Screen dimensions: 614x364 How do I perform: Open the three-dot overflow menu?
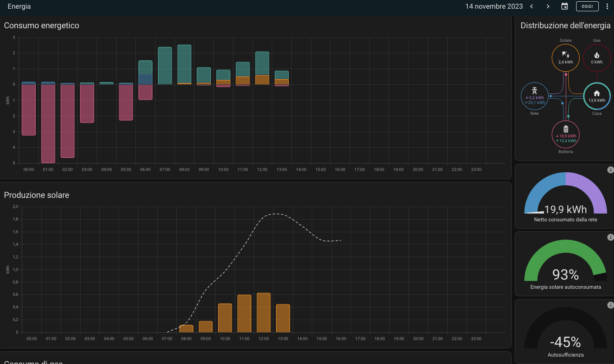pos(607,6)
